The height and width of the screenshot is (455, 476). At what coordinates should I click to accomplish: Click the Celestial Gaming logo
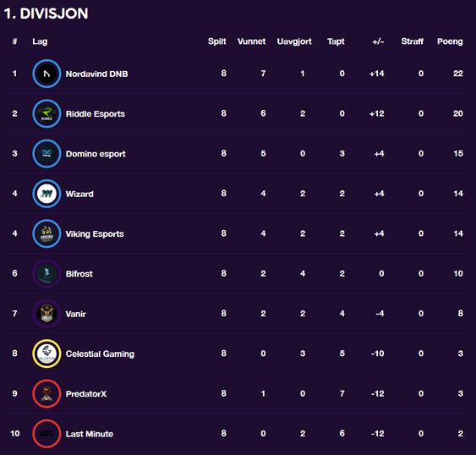(47, 354)
